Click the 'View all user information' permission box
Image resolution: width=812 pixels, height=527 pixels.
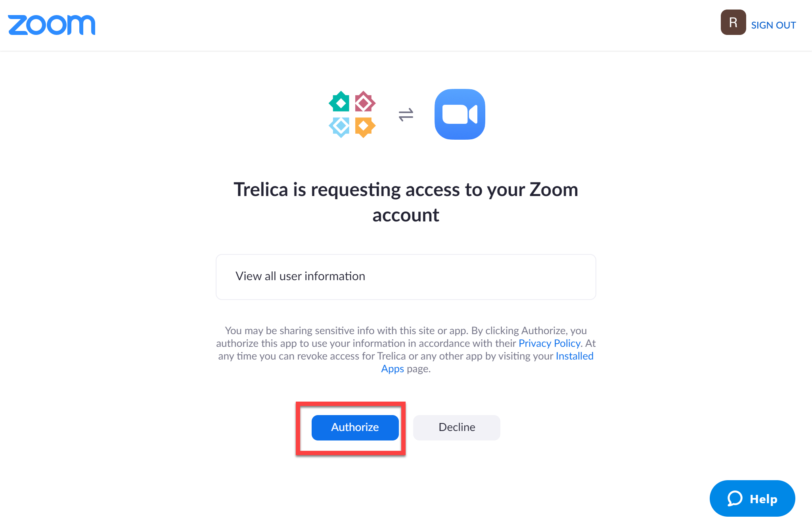tap(406, 277)
